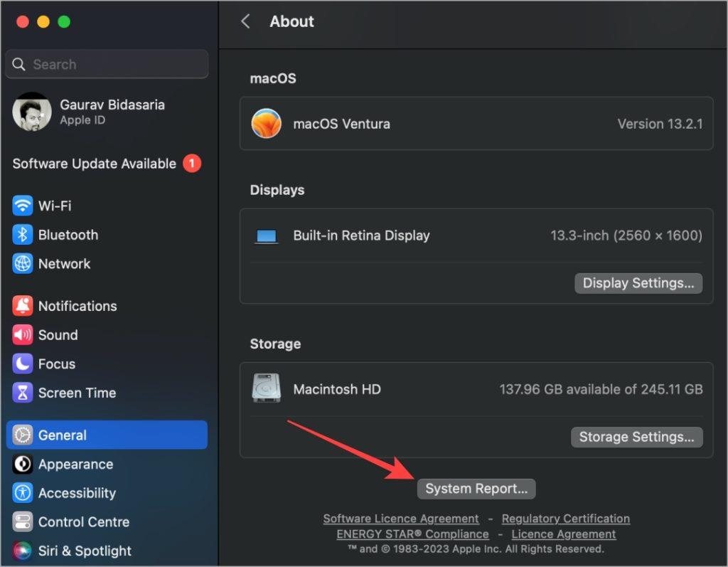Open Focus settings
Viewport: 728px width, 567px height.
(107, 364)
